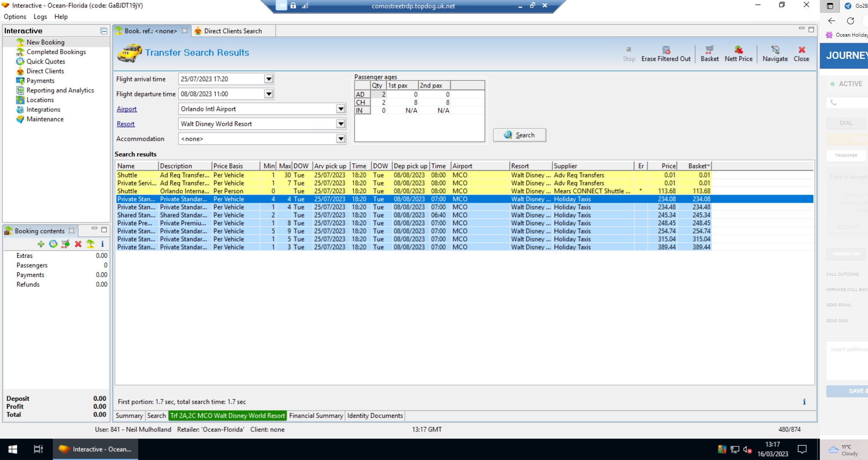Open Maintenance in the sidebar
Image resolution: width=868 pixels, height=460 pixels.
coord(45,119)
